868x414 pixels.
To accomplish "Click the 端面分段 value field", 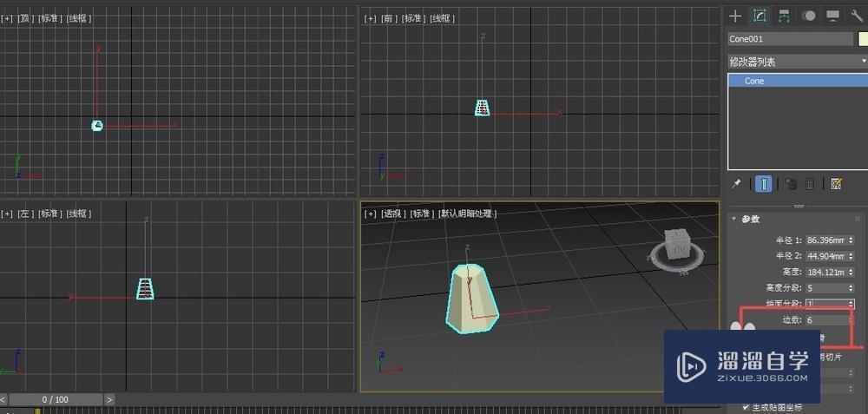I will [826, 304].
